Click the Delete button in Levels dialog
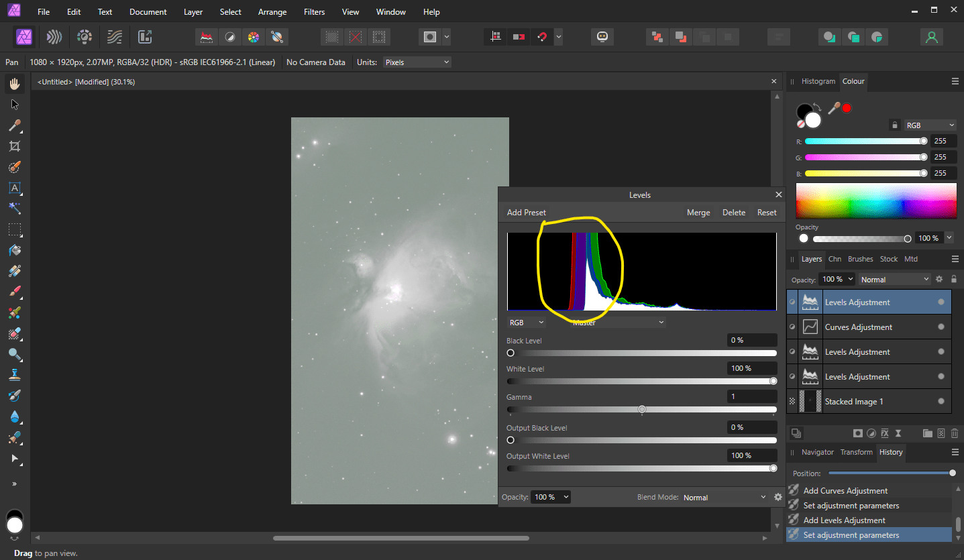This screenshot has height=560, width=964. pos(734,213)
